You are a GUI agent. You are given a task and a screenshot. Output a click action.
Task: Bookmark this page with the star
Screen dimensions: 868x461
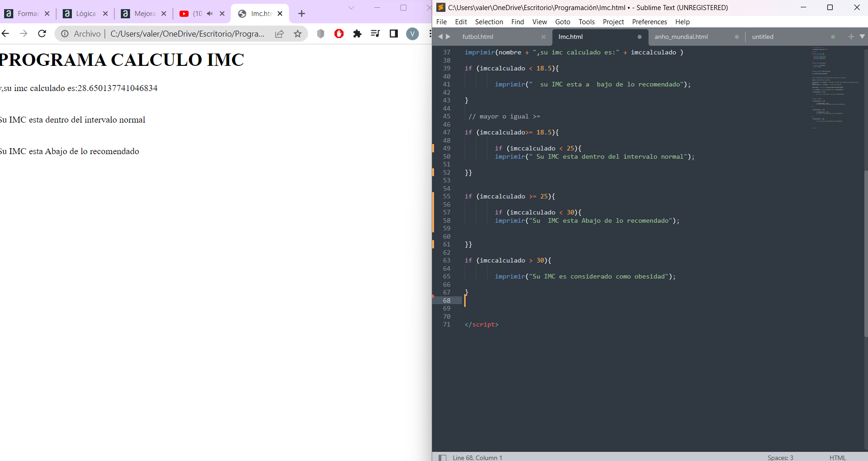click(298, 33)
